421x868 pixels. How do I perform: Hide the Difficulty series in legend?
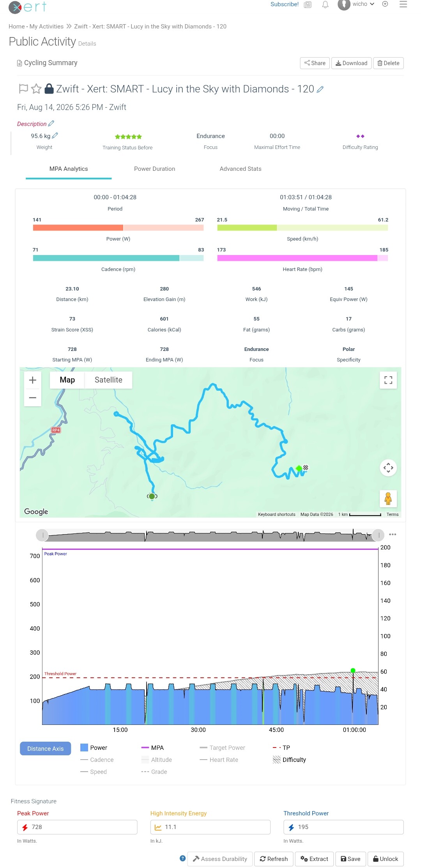pos(290,760)
